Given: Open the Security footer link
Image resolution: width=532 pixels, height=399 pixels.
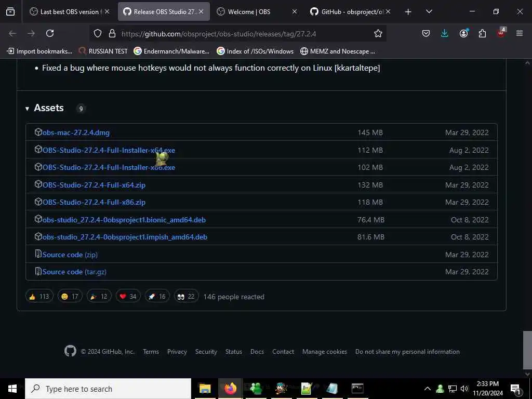Looking at the screenshot, I should tap(206, 352).
